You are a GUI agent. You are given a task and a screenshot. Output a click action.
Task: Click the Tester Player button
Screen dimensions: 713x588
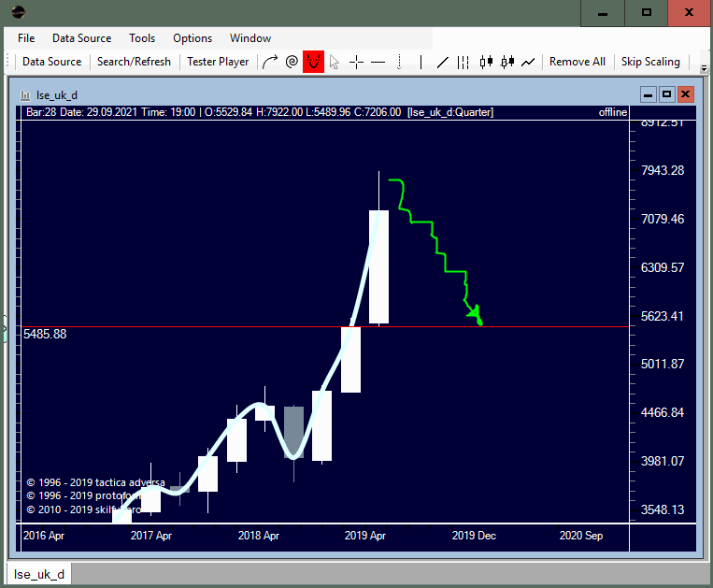pyautogui.click(x=218, y=62)
